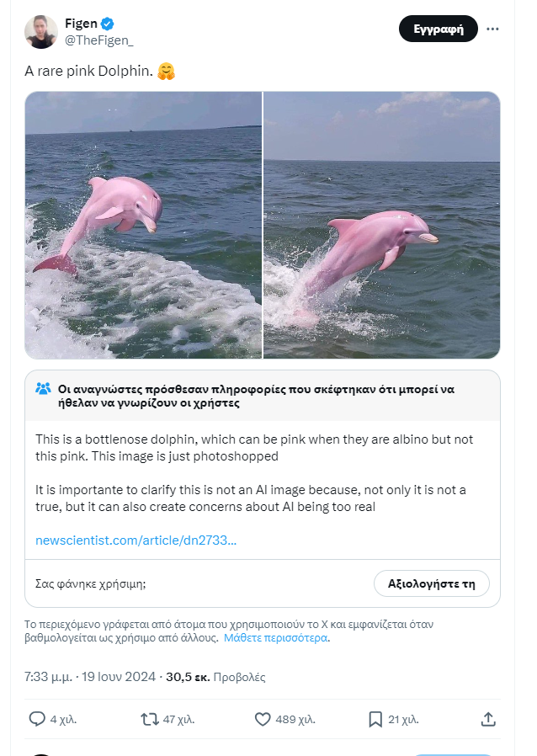Repost using the retweet arrows icon
Screen dimensions: 537x756
point(150,719)
